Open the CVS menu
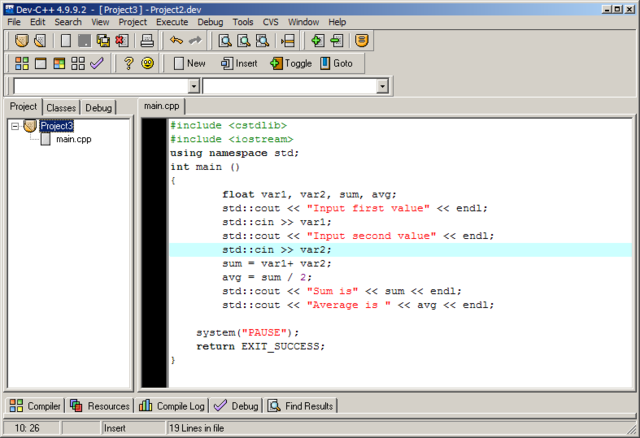The height and width of the screenshot is (438, 640). (270, 22)
